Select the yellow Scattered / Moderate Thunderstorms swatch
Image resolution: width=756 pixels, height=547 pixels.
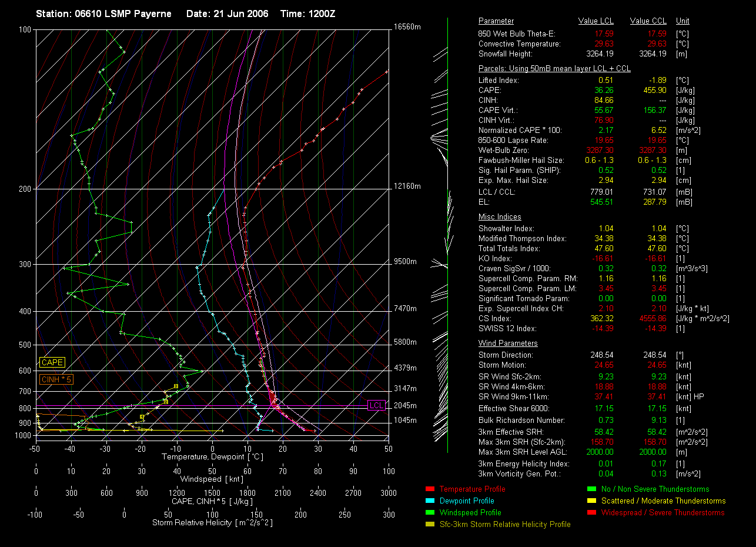pos(591,501)
